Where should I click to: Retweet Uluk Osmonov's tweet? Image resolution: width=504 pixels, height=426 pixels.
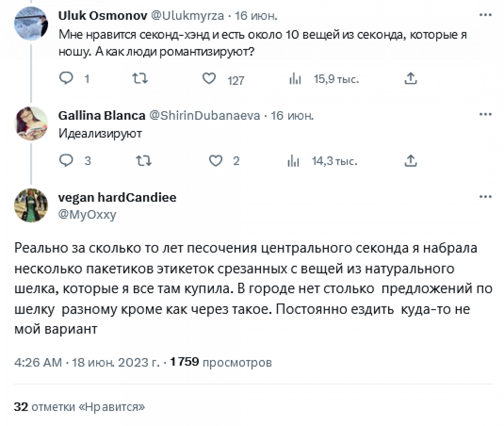[140, 79]
